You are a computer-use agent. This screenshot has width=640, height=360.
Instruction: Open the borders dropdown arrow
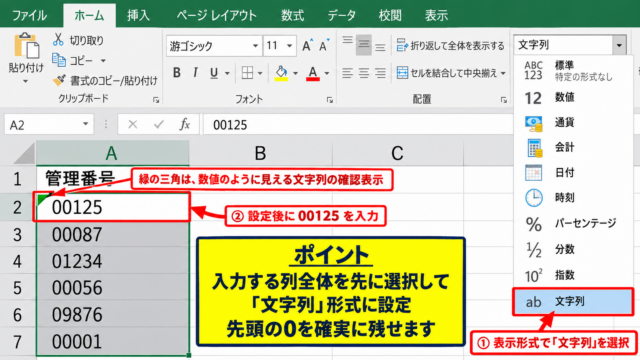point(260,73)
